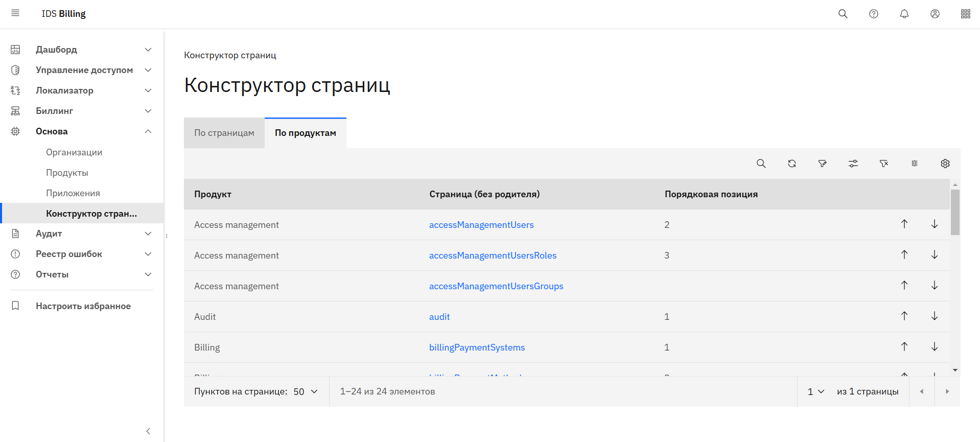Open the accessManagementUsersGroups link
Viewport: 980px width, 442px height.
tap(496, 286)
